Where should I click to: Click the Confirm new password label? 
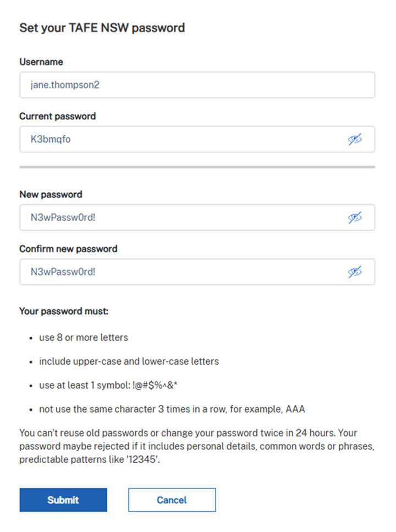pos(68,249)
